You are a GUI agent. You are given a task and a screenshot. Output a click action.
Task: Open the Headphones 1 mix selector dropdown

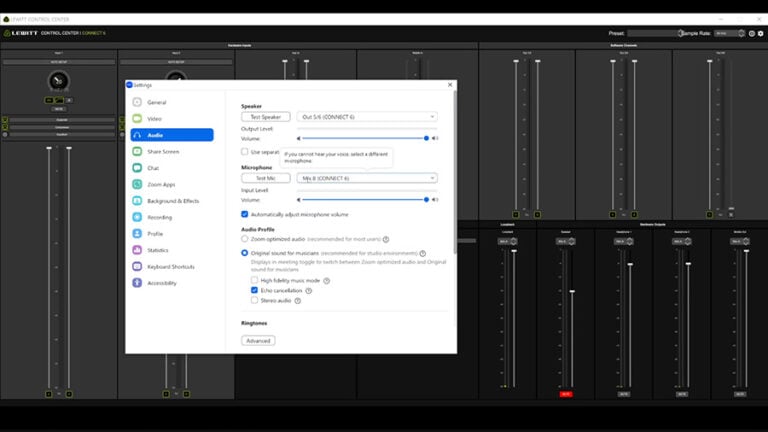[624, 241]
